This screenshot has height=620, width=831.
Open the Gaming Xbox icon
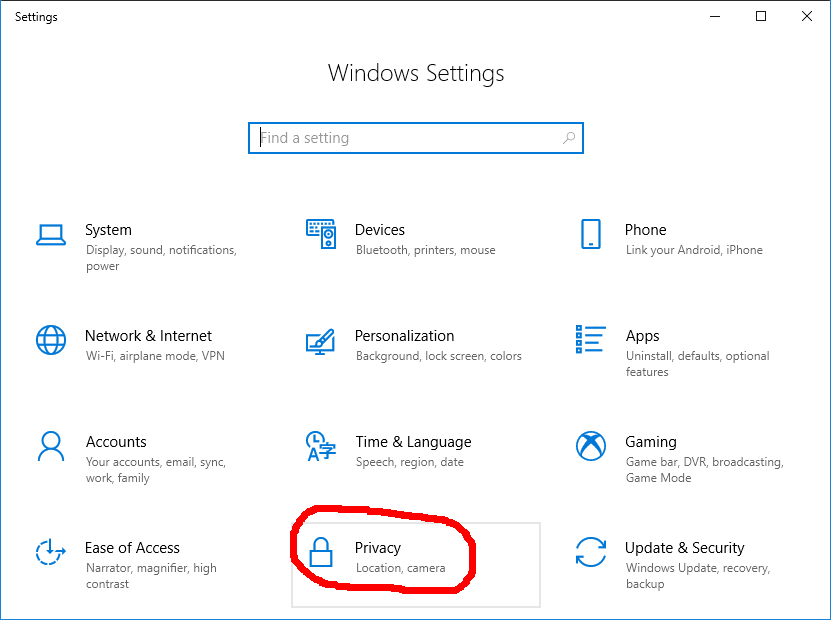(x=591, y=446)
